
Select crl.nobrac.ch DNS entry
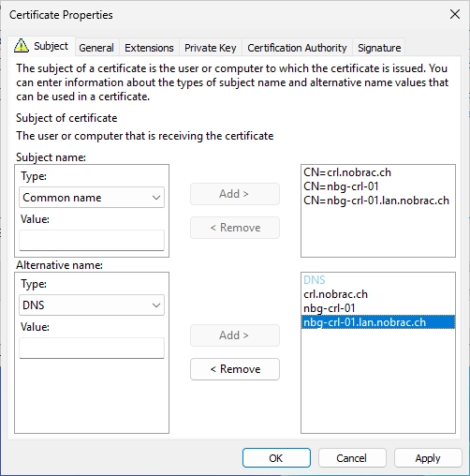point(335,294)
